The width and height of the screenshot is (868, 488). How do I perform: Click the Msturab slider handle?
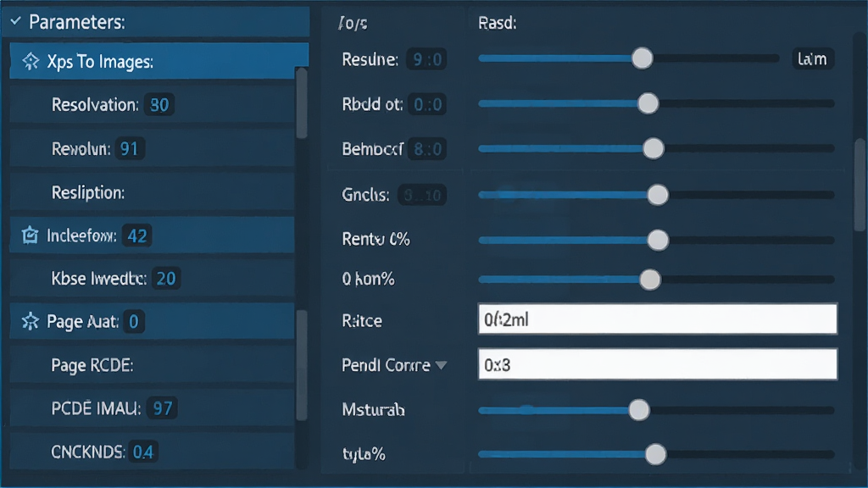pyautogui.click(x=639, y=410)
